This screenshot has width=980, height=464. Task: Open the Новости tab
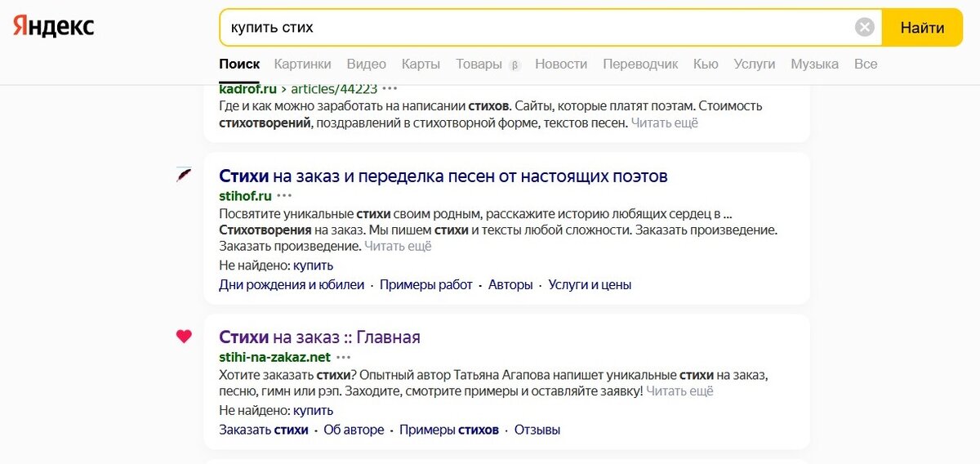pyautogui.click(x=561, y=64)
